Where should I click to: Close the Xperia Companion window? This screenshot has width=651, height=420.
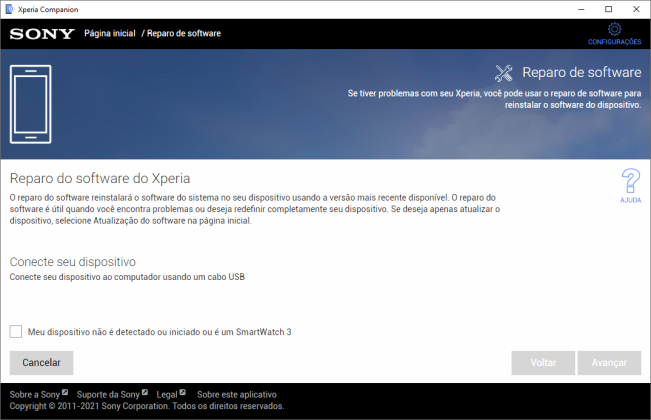636,9
